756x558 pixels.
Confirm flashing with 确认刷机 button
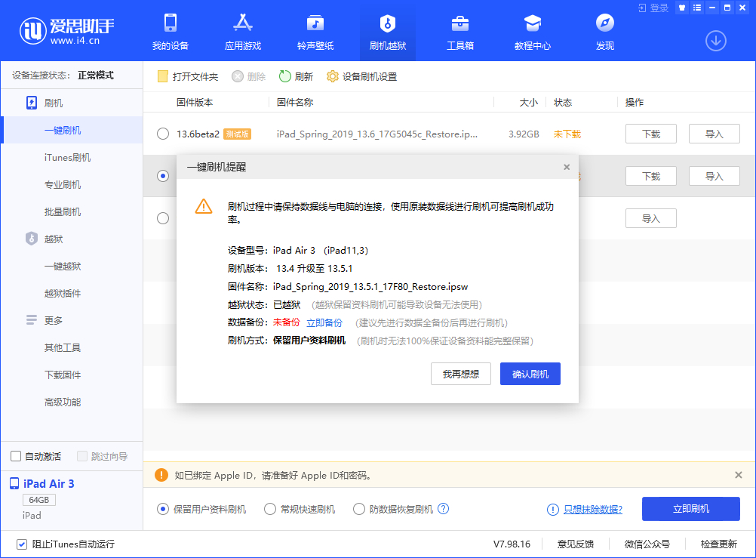point(530,374)
